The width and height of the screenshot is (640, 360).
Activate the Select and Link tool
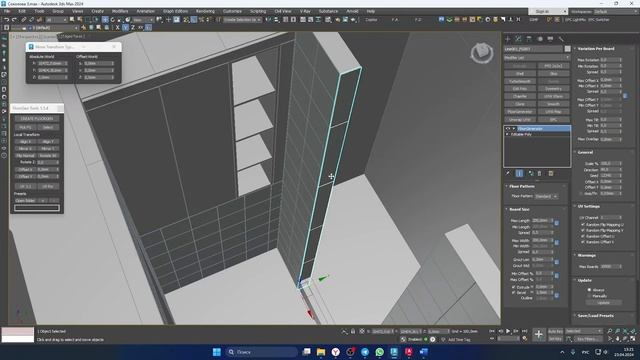tap(24, 20)
